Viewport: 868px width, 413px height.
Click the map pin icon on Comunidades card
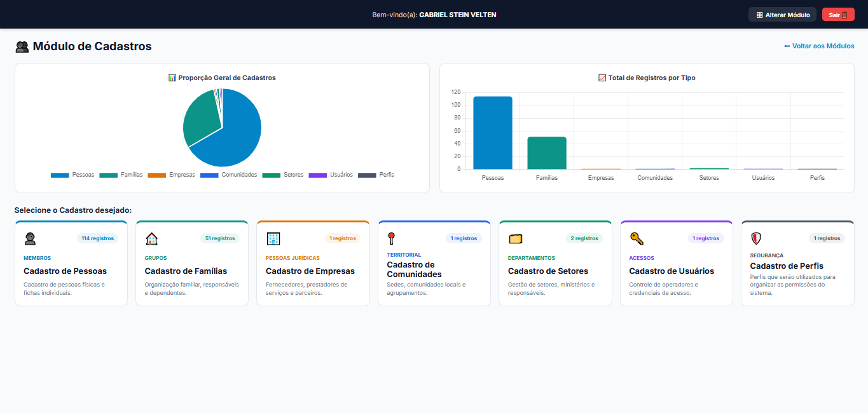(x=392, y=238)
